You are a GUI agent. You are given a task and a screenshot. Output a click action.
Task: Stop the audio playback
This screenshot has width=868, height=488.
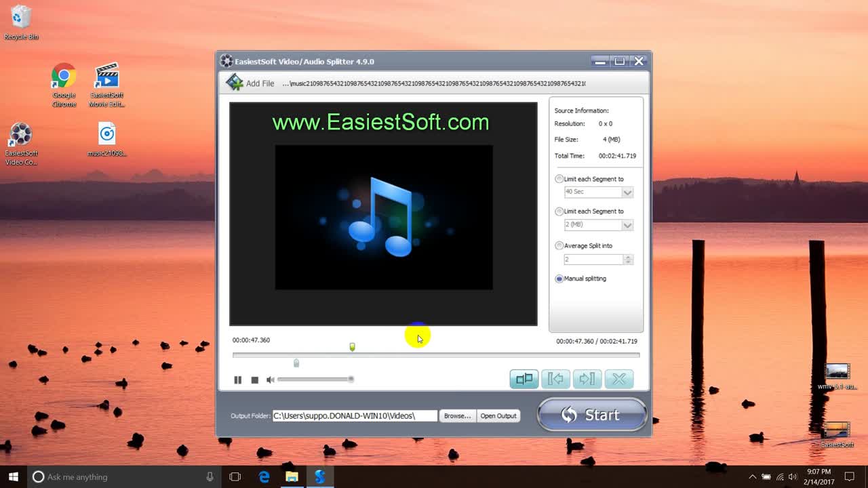[254, 380]
